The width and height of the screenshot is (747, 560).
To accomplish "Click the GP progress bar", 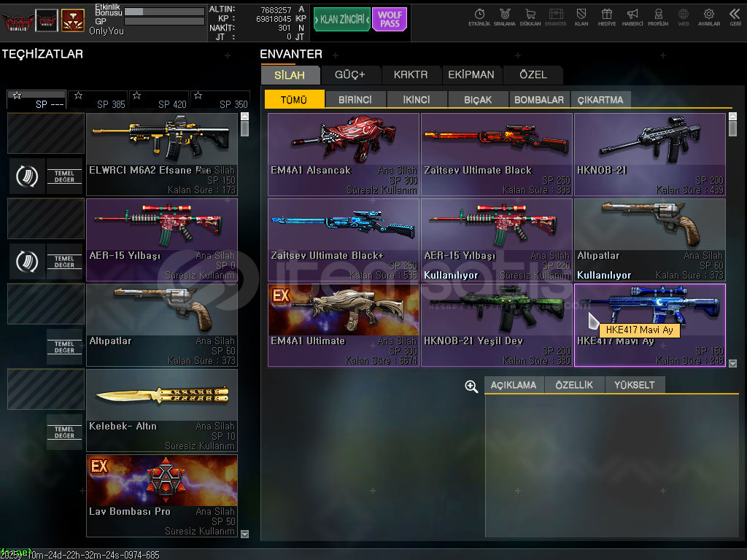I will click(164, 21).
